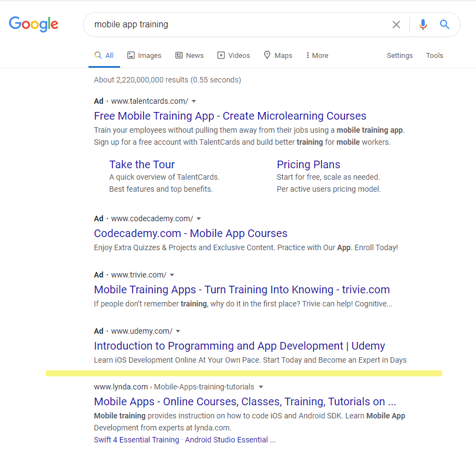Open 'Free Mobile Training App' ad link
The width and height of the screenshot is (476, 455).
coord(230,116)
